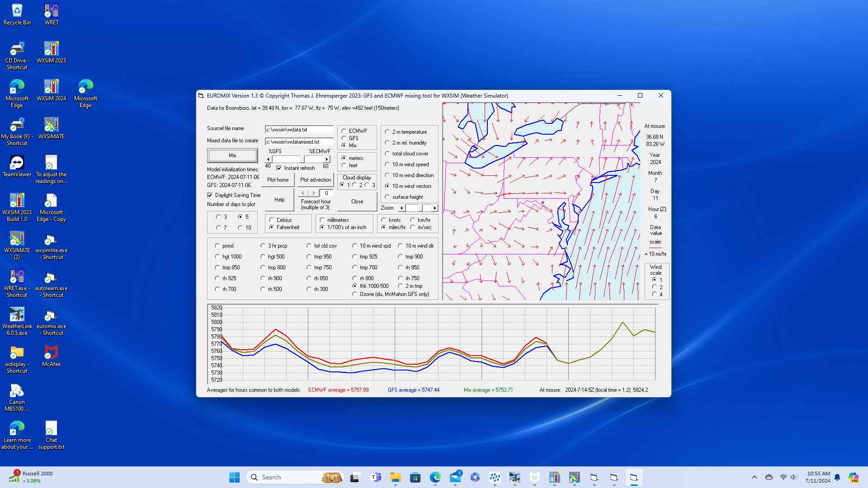Open the notification bell in tray
This screenshot has height=488, width=868.
(837, 477)
